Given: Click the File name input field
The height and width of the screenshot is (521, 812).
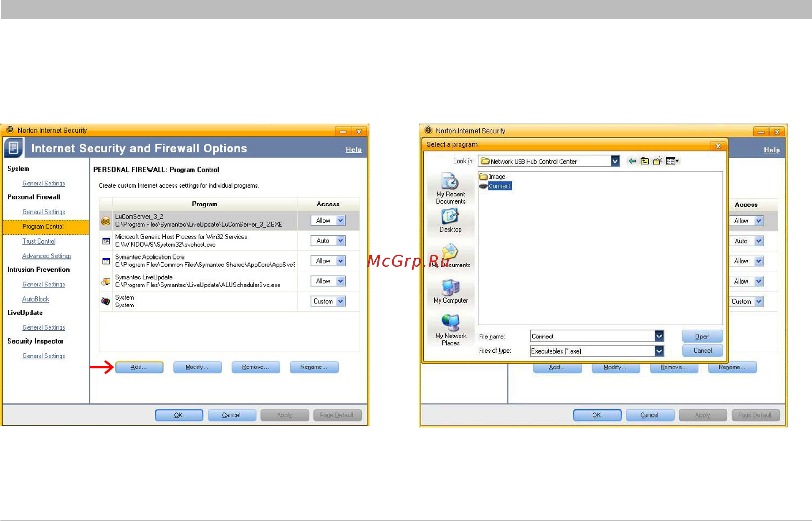Looking at the screenshot, I should pyautogui.click(x=592, y=336).
